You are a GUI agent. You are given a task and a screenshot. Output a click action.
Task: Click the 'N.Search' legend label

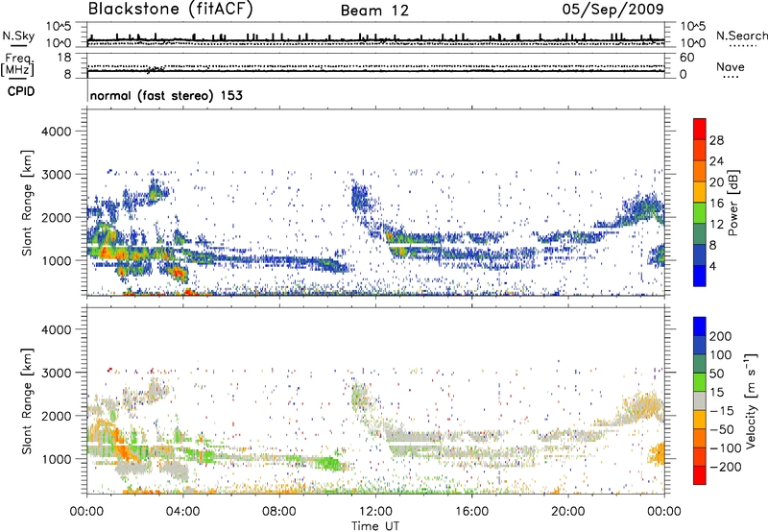coord(741,36)
